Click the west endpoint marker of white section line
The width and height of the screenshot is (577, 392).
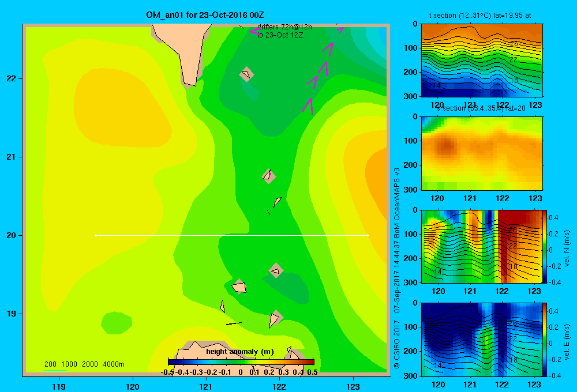coord(96,235)
